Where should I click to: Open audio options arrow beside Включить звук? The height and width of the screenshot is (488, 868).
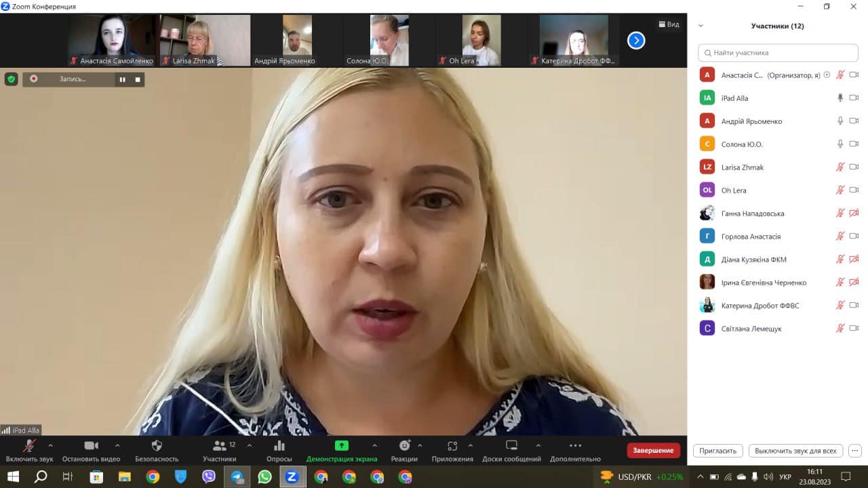(50, 446)
